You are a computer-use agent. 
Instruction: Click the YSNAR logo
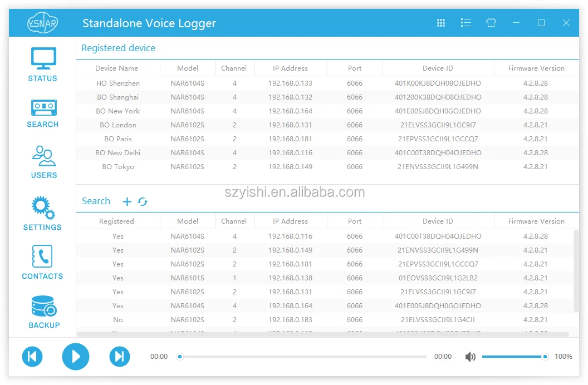click(42, 23)
